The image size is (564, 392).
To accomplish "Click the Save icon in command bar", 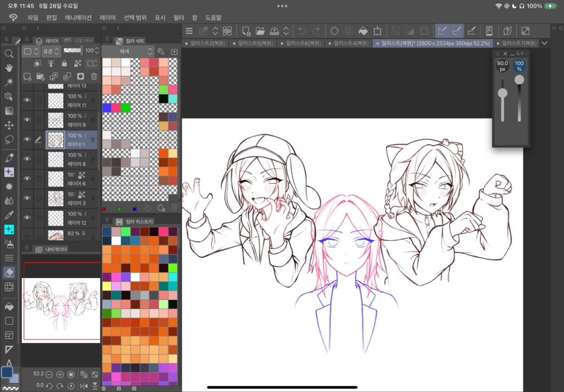I will [x=274, y=31].
